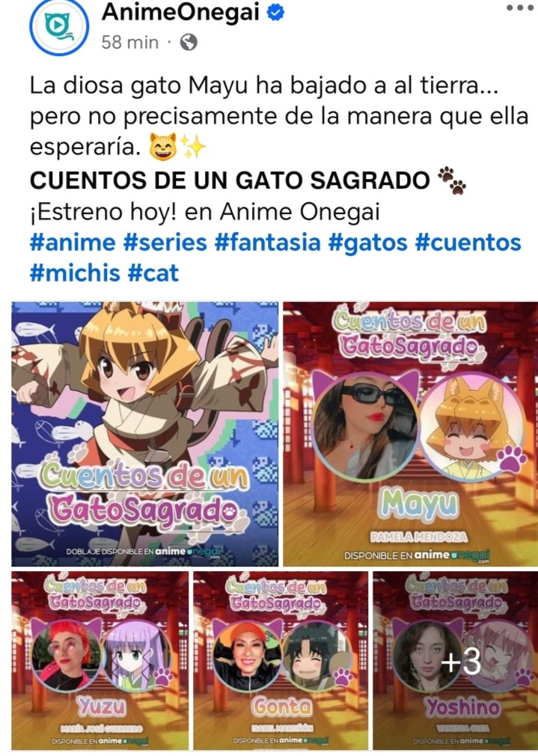Open the #michis hashtag

click(x=75, y=273)
